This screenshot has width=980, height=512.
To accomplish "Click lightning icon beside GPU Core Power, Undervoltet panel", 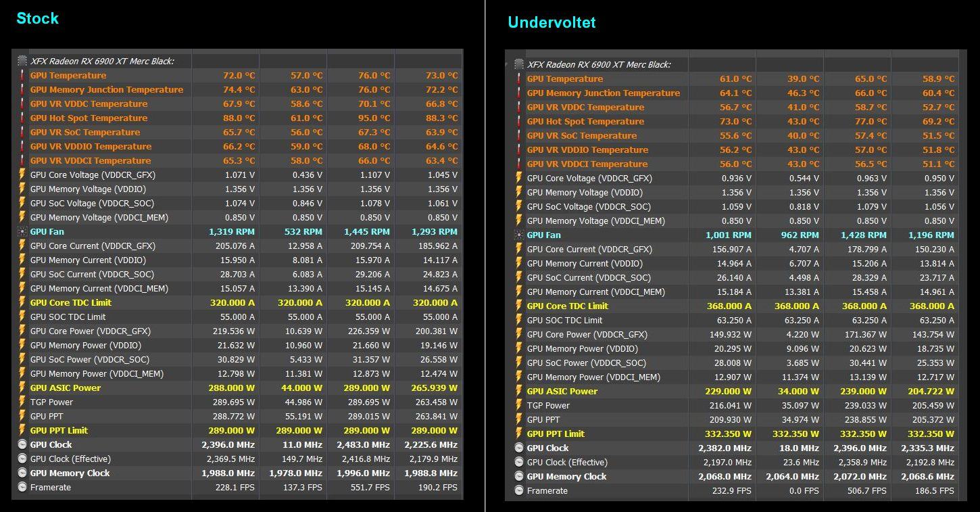I will [x=519, y=334].
